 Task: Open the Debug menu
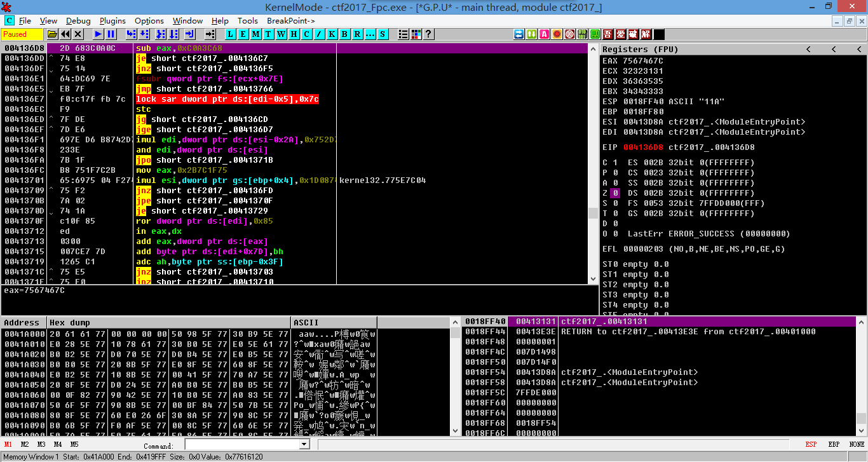78,21
